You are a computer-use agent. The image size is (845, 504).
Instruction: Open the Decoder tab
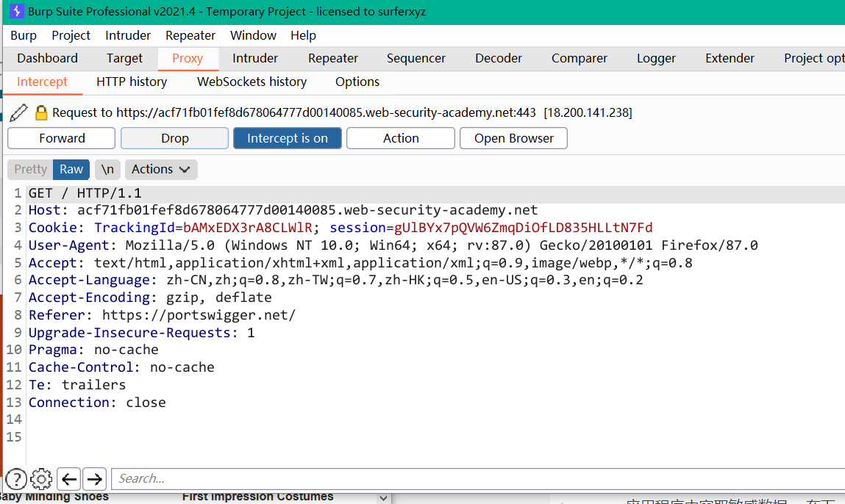499,58
